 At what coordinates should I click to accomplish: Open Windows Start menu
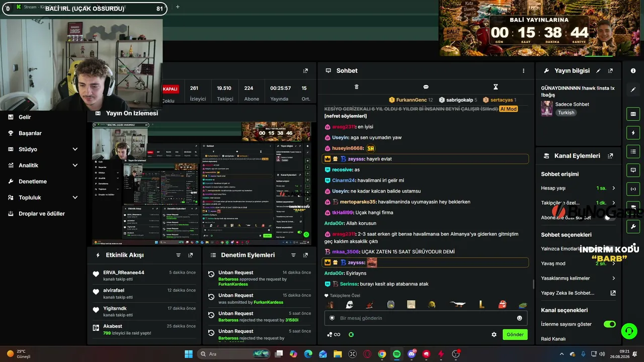(189, 354)
